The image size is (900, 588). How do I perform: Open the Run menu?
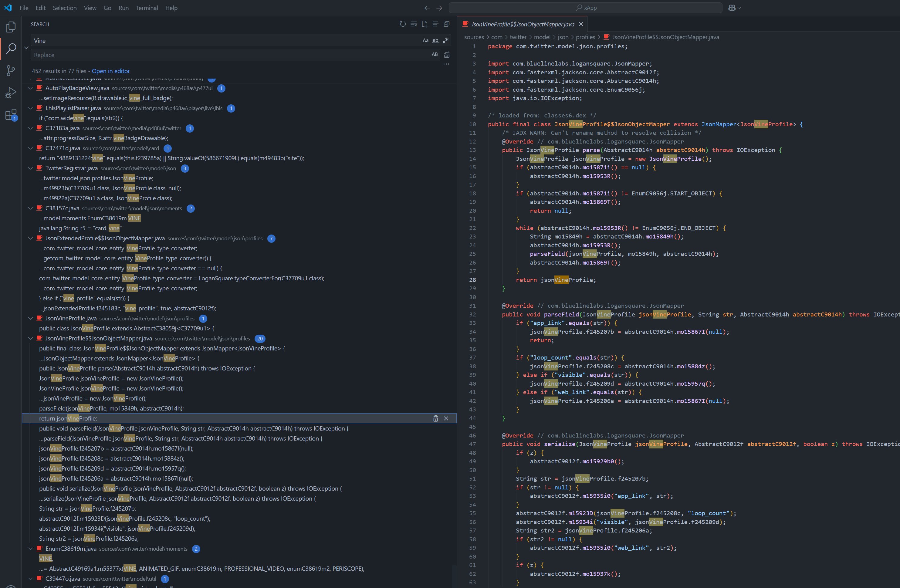124,8
